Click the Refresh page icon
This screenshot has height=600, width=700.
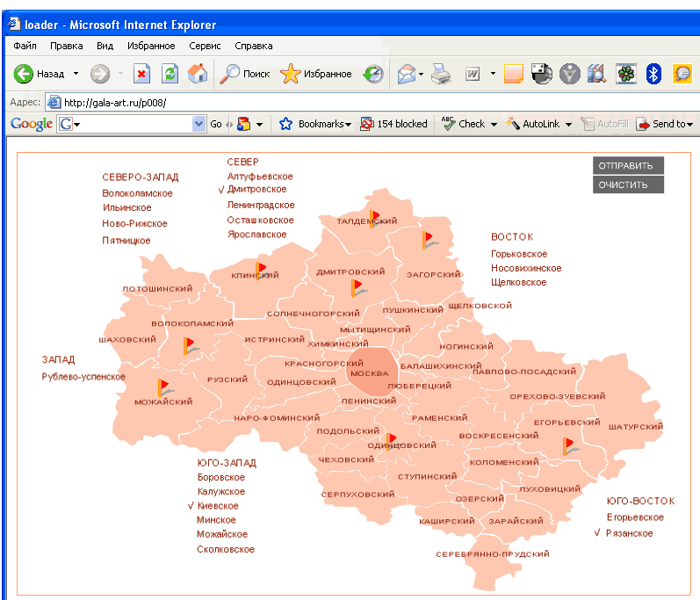170,75
